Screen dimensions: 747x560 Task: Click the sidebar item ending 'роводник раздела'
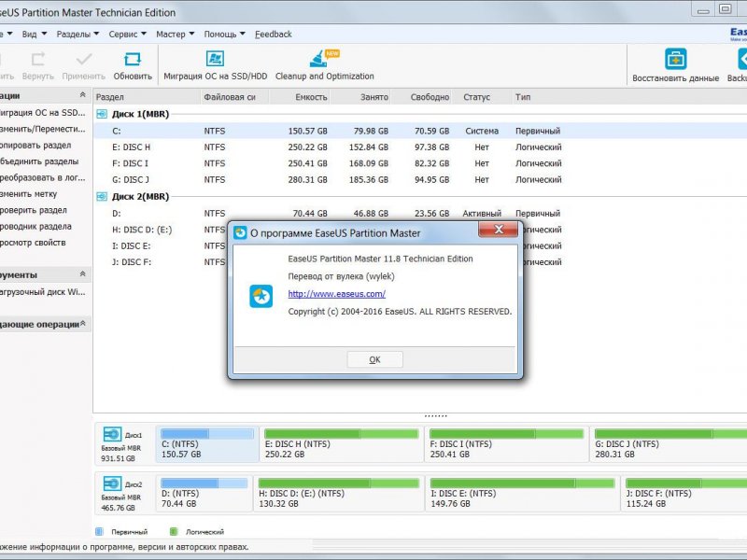point(35,226)
